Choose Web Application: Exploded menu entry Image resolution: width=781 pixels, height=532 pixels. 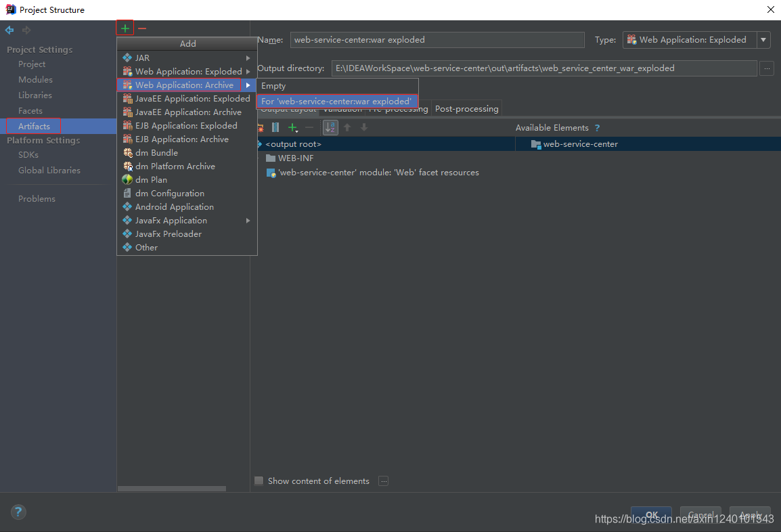(187, 71)
